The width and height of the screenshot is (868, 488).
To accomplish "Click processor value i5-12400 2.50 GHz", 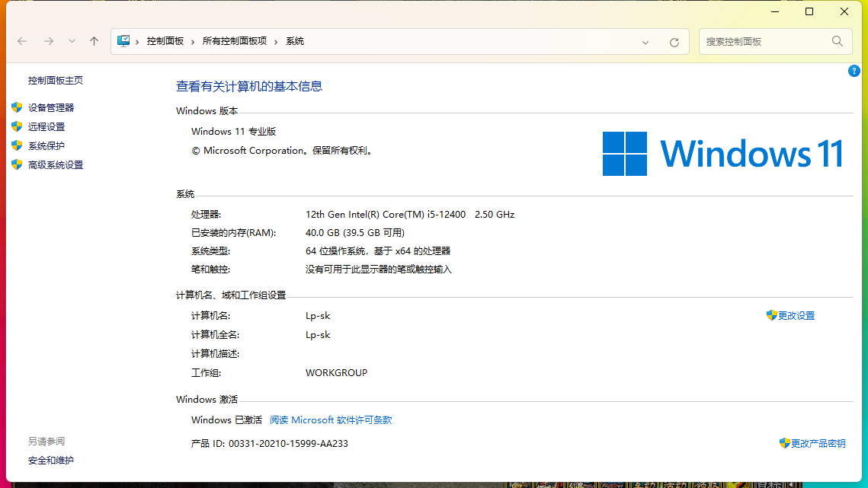I will pos(410,214).
